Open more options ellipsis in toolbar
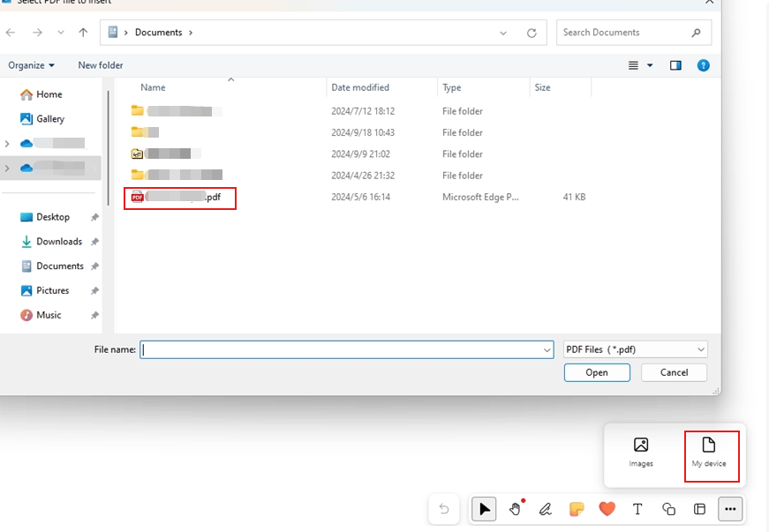This screenshot has height=532, width=769. [730, 509]
